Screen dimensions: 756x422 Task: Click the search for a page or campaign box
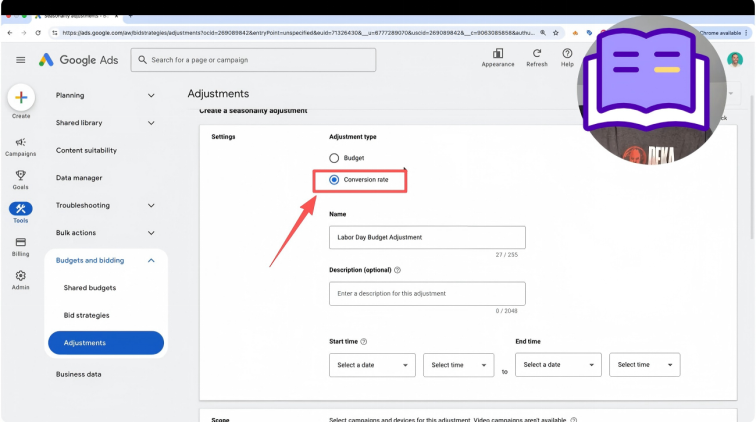[x=253, y=60]
